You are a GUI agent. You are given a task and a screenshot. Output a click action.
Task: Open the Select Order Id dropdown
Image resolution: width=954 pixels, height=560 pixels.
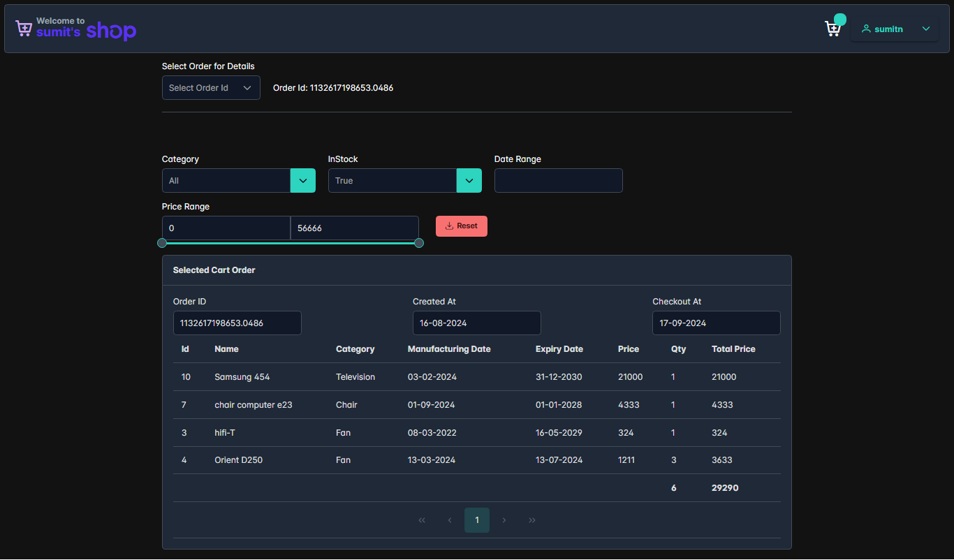click(x=211, y=88)
